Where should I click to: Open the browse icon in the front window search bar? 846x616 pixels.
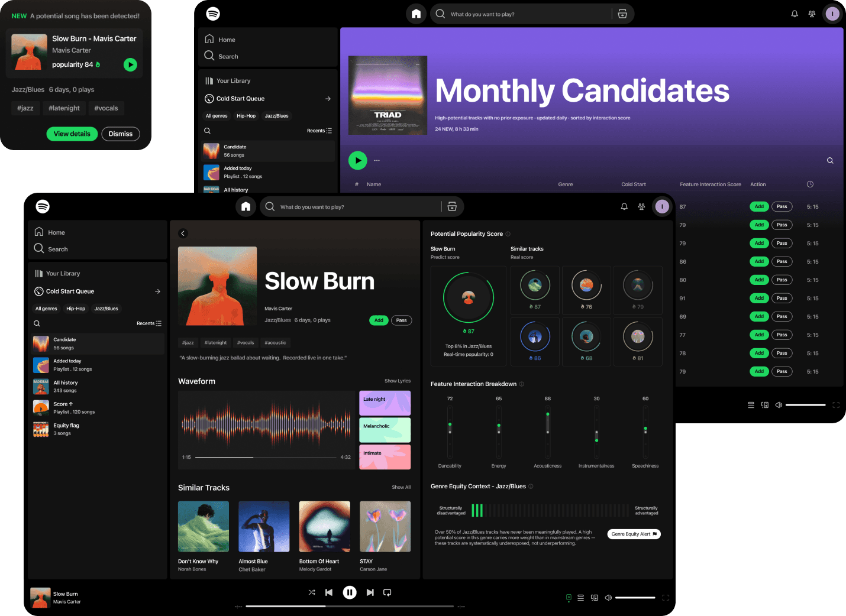[x=452, y=206]
